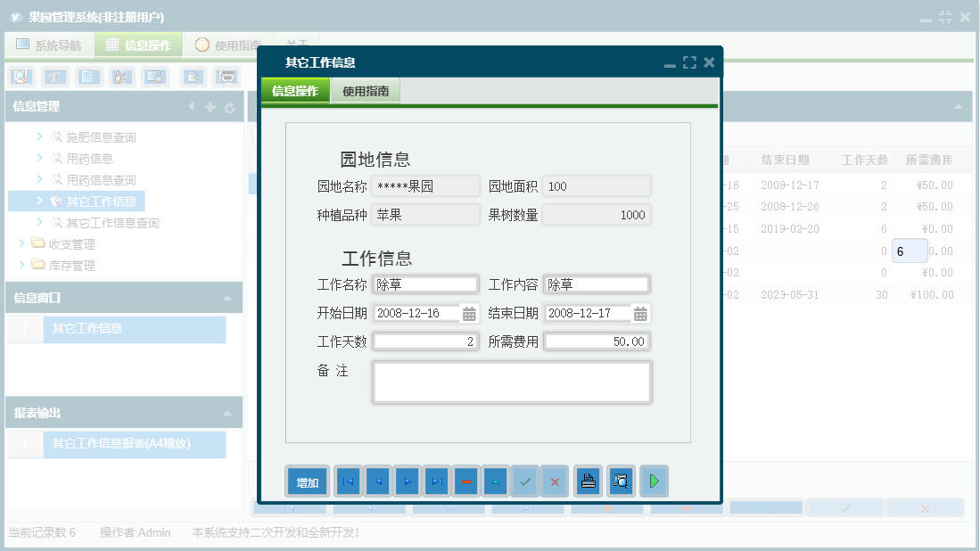
Task: Click the refresh icon on 信息管理 panel header
Action: (x=230, y=107)
